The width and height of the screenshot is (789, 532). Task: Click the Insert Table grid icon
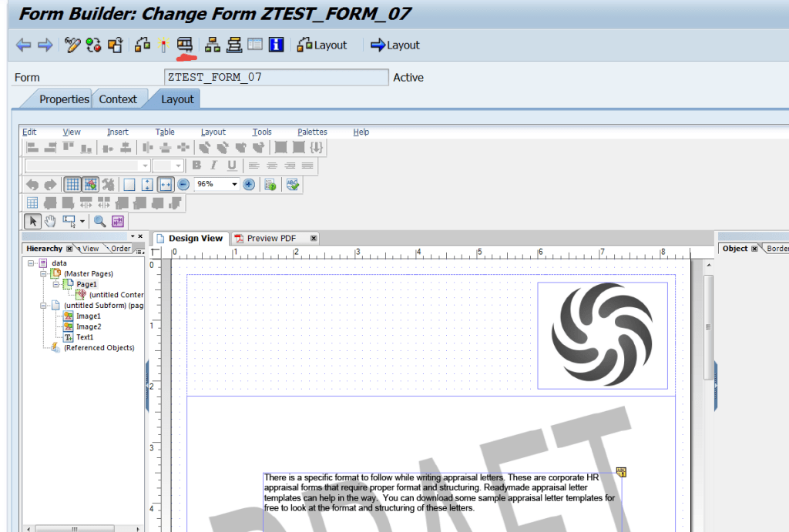click(31, 202)
